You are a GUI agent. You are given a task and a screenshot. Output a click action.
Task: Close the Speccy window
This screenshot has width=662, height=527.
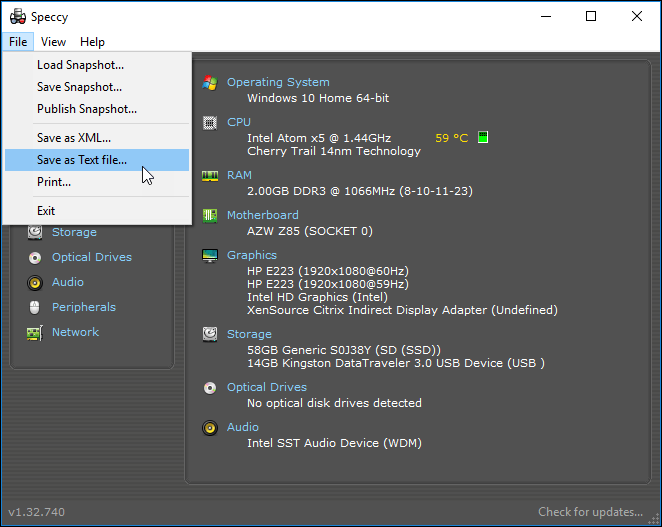637,16
